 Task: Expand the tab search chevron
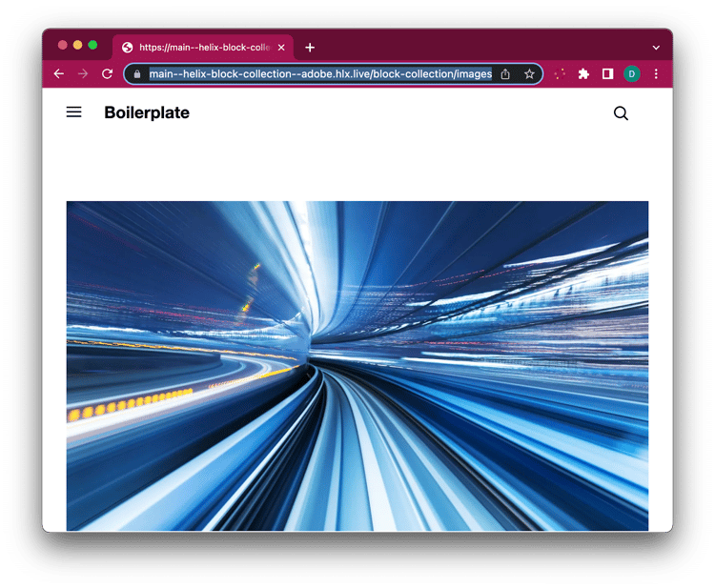656,48
